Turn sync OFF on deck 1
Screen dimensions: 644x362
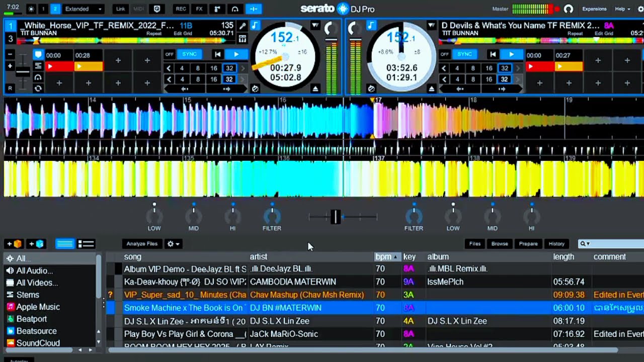[170, 54]
